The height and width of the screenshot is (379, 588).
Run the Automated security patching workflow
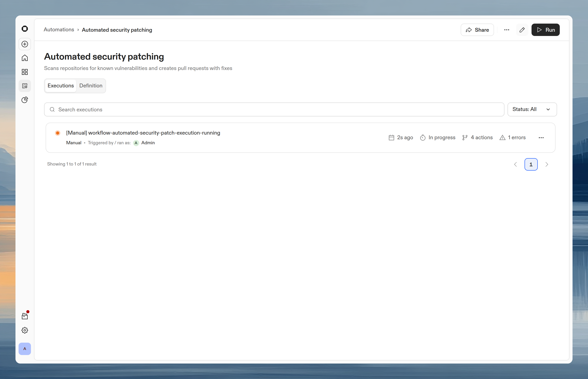(545, 30)
